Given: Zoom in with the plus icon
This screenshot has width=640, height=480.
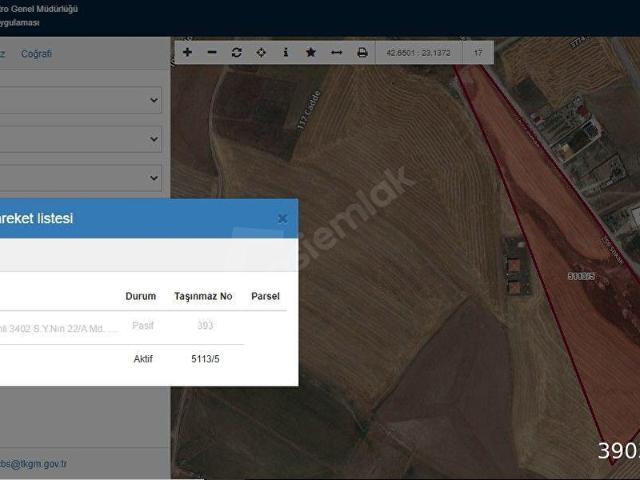Looking at the screenshot, I should click(x=187, y=53).
